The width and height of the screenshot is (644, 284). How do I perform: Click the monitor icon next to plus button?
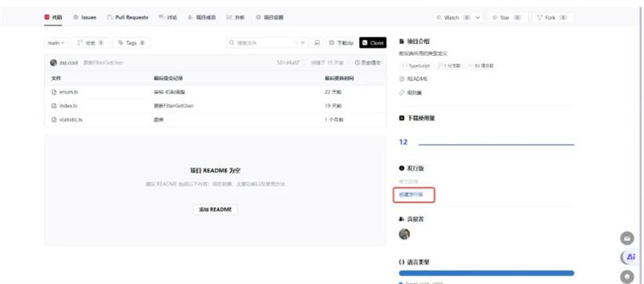[x=317, y=42]
